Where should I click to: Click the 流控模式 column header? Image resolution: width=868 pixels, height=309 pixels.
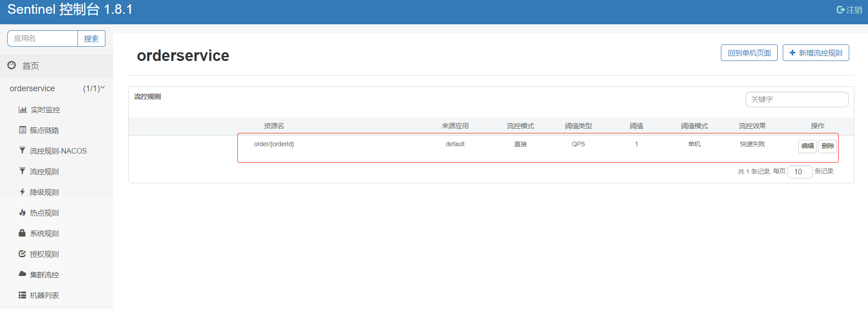click(521, 126)
